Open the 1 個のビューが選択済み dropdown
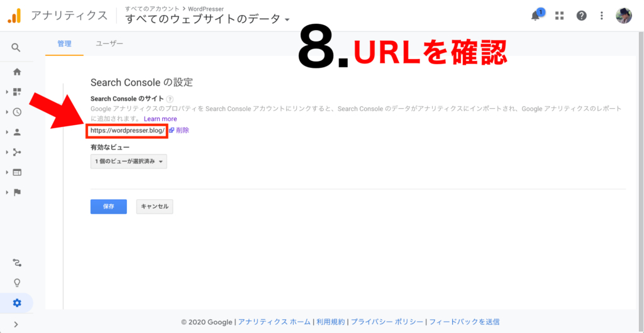This screenshot has width=644, height=333. tap(128, 161)
